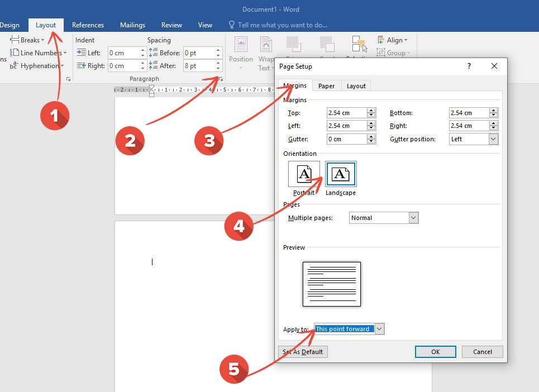Adjust the Bottom margin spinner

(x=494, y=113)
